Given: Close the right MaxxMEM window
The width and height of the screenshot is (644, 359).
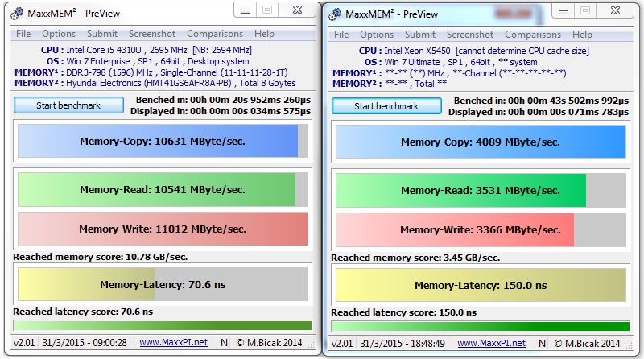Looking at the screenshot, I should coord(615,11).
